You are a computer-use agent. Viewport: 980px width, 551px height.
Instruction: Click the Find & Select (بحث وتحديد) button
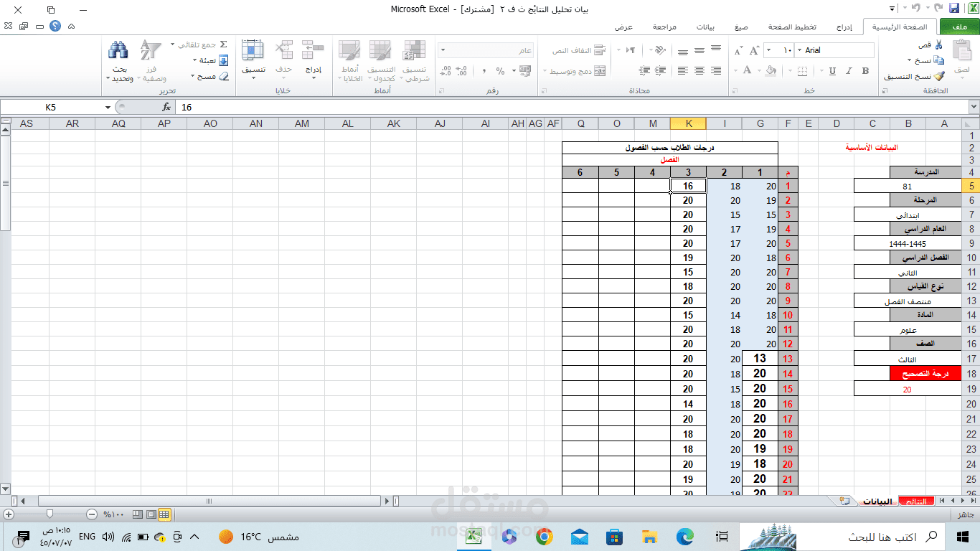tap(118, 60)
